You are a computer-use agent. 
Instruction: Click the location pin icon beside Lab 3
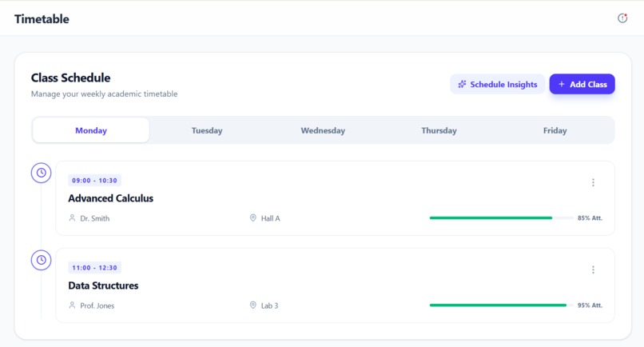253,305
